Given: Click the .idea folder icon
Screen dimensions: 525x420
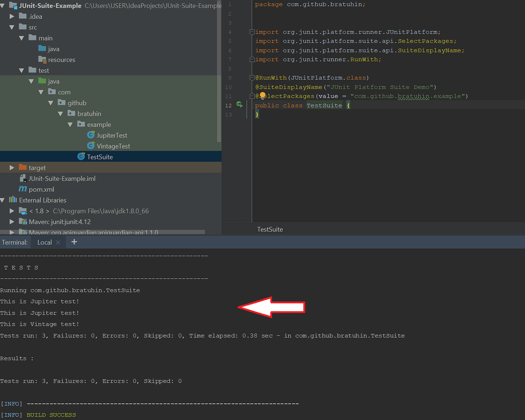Looking at the screenshot, I should pyautogui.click(x=23, y=16).
